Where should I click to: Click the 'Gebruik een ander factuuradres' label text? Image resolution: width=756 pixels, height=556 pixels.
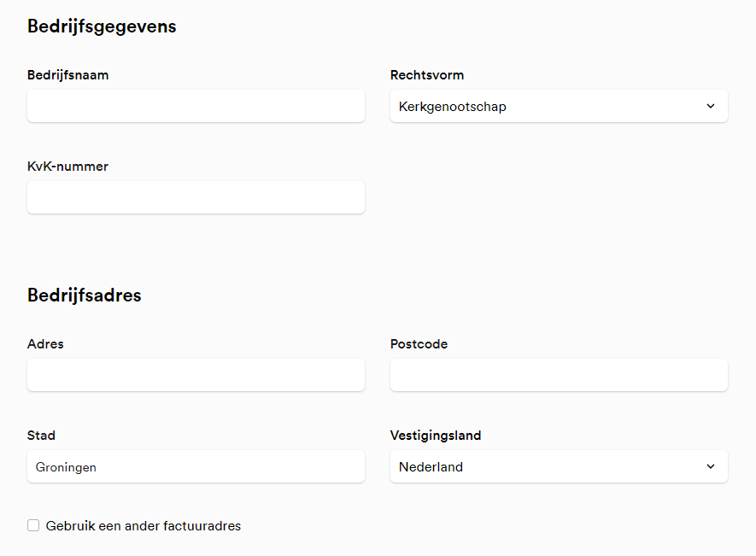tap(144, 526)
